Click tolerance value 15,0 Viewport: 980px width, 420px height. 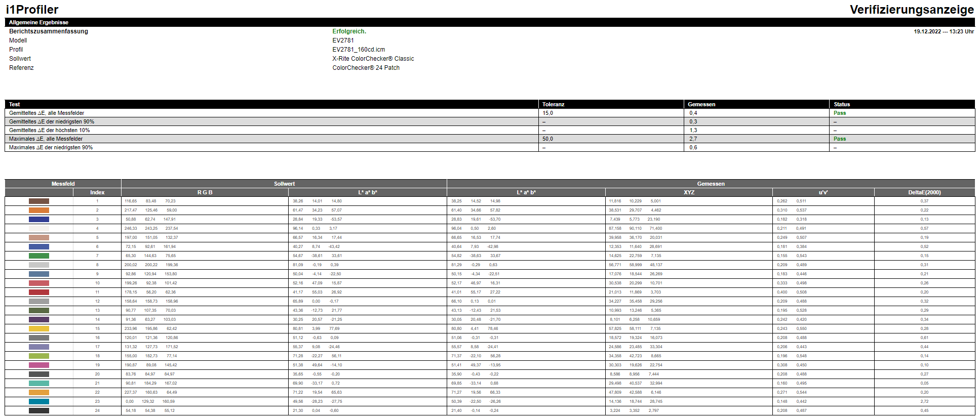547,113
